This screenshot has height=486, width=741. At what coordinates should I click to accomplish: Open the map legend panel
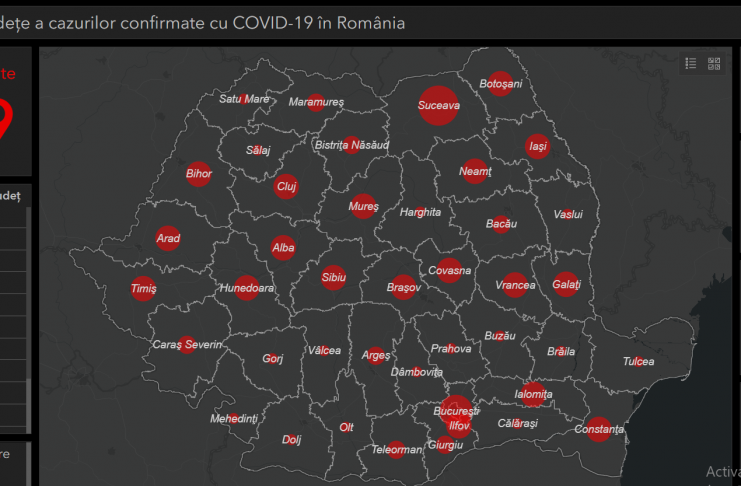coord(691,63)
